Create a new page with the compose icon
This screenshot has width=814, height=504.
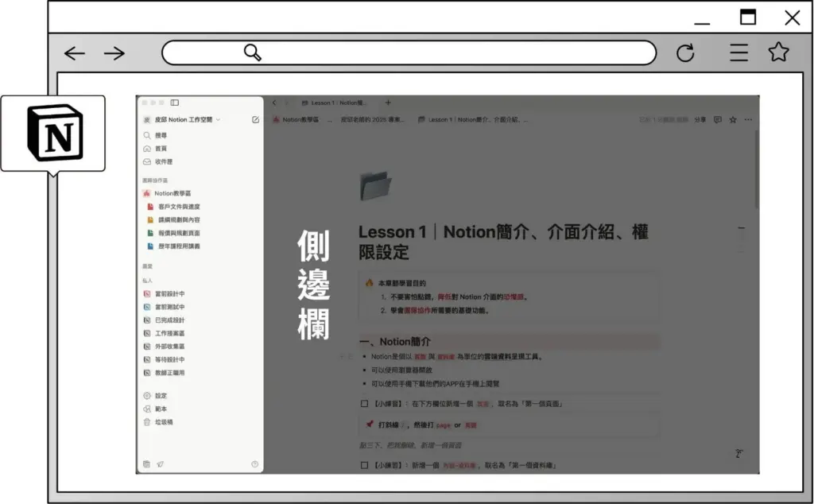[255, 120]
